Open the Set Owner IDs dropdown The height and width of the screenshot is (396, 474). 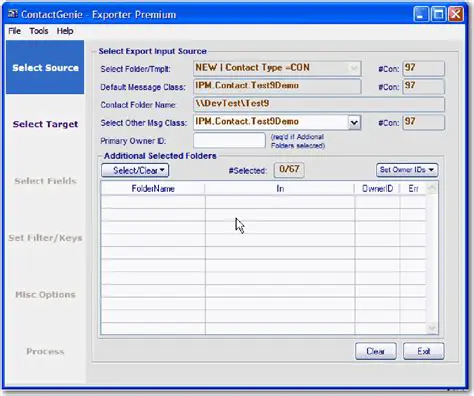click(407, 170)
